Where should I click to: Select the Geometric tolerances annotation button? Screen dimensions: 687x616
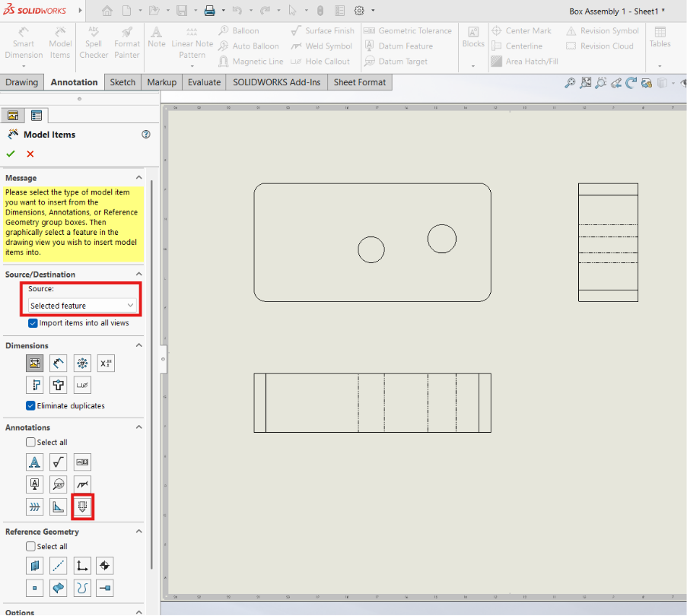(x=82, y=462)
